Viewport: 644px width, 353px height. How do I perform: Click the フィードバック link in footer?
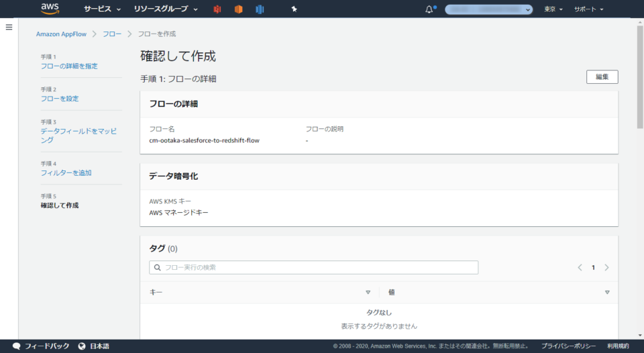click(x=47, y=346)
